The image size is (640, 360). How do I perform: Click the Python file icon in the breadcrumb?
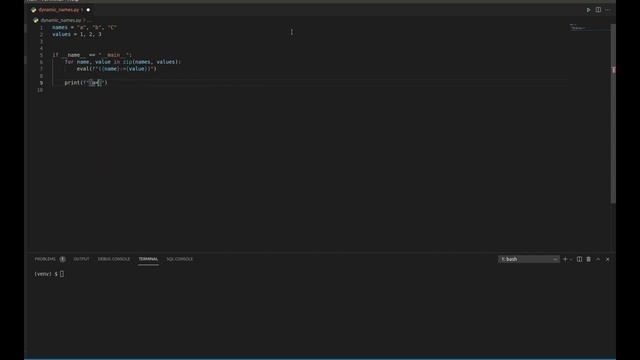pyautogui.click(x=36, y=20)
